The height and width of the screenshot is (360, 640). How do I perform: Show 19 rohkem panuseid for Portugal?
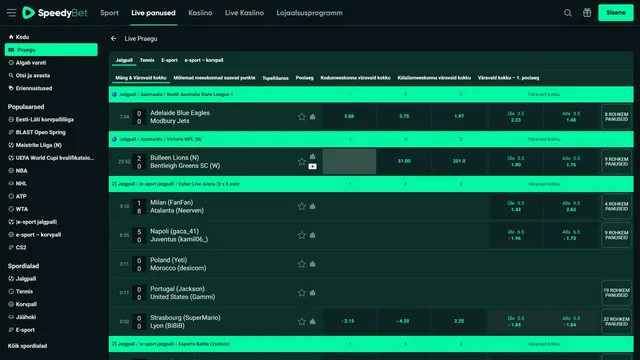pos(616,293)
